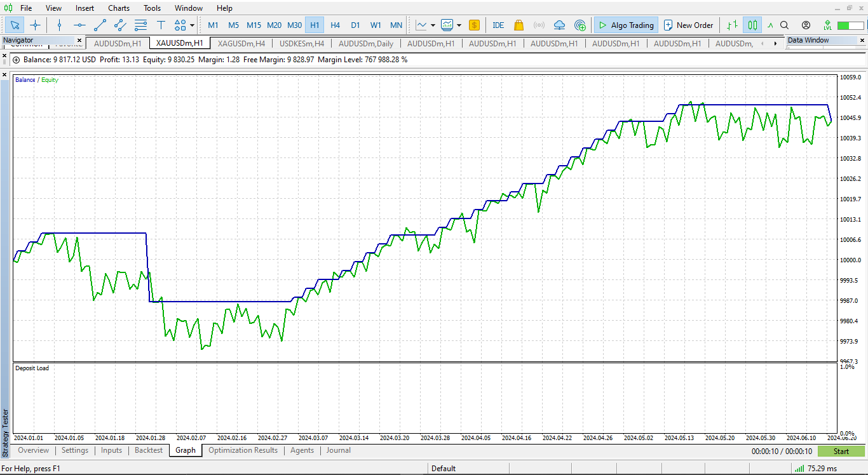Pick the Trendline drawing tool
Viewport: 868px width, 475px height.
tap(99, 25)
